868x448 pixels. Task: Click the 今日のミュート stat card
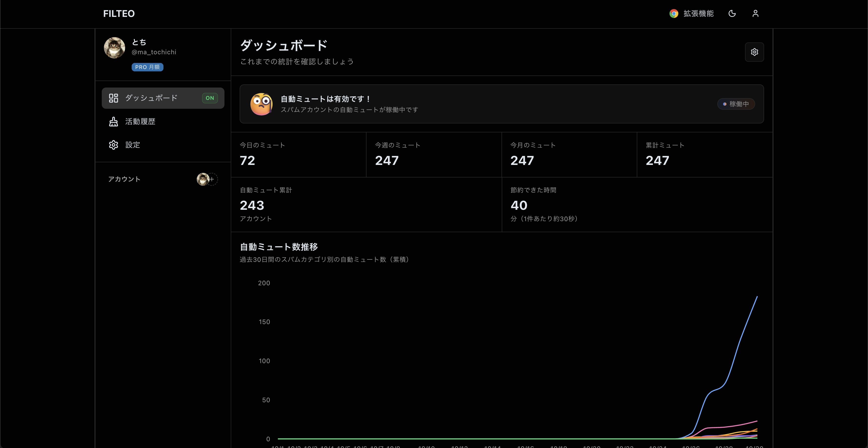[x=298, y=154]
